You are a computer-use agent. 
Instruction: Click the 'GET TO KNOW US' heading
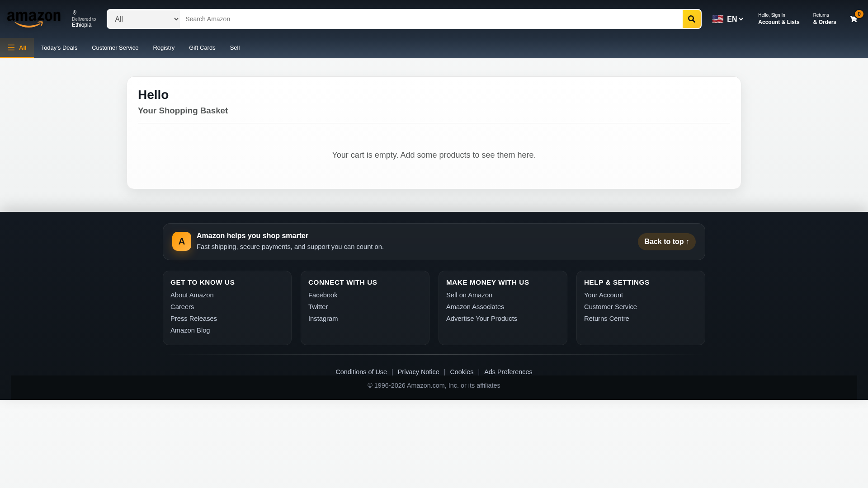[203, 282]
